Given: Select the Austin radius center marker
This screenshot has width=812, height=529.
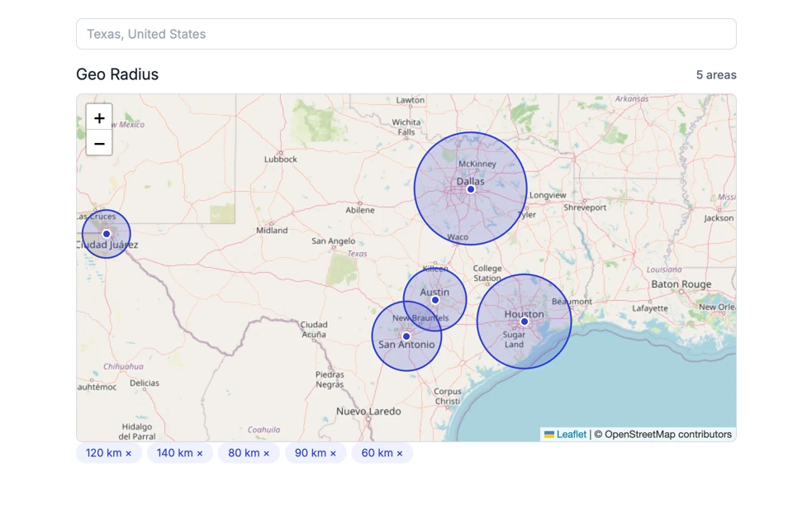Looking at the screenshot, I should [435, 300].
